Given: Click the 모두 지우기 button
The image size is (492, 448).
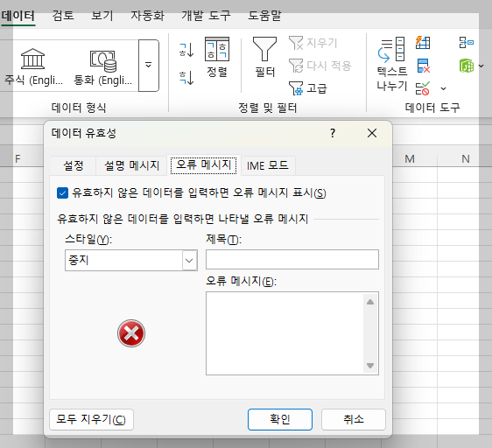Looking at the screenshot, I should pos(91,419).
